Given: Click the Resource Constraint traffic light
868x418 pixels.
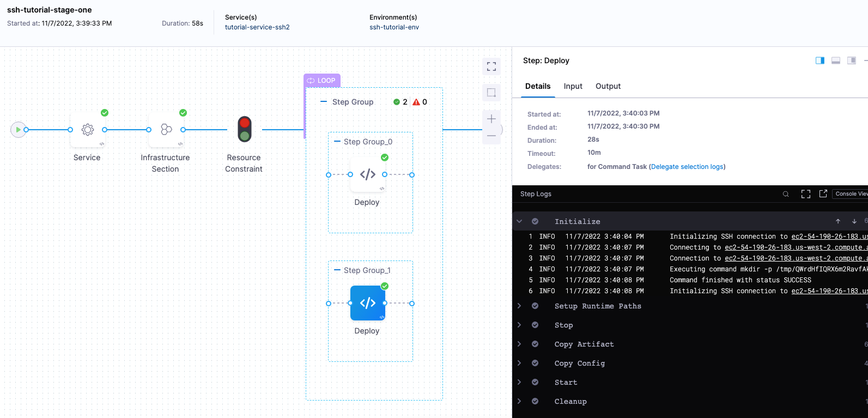Looking at the screenshot, I should tap(245, 130).
